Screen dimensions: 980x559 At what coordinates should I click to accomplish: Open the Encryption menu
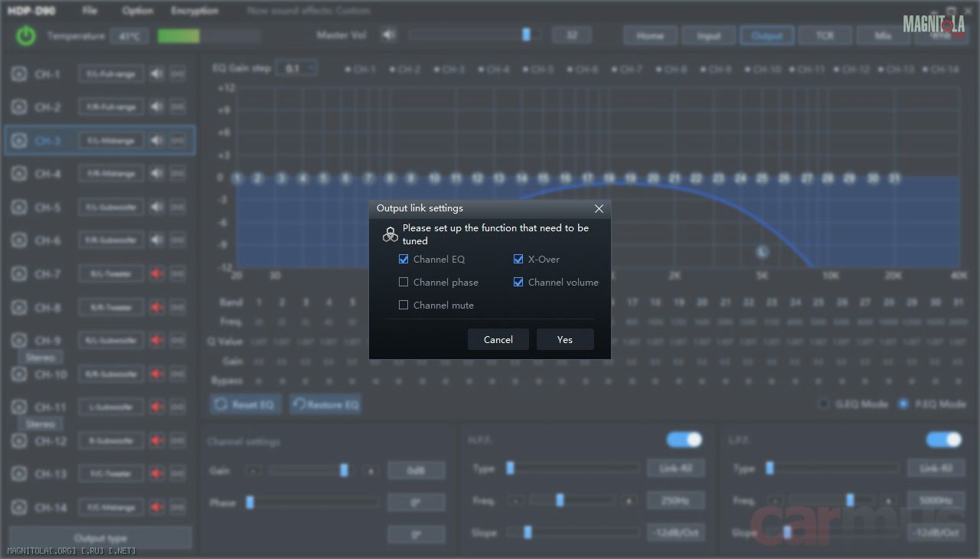click(194, 11)
